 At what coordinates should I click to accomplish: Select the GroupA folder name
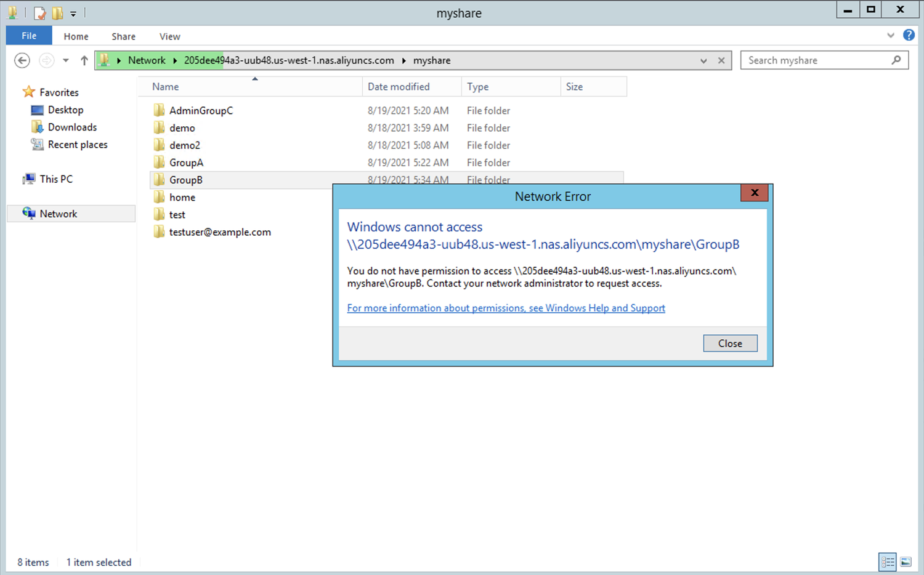pos(186,163)
